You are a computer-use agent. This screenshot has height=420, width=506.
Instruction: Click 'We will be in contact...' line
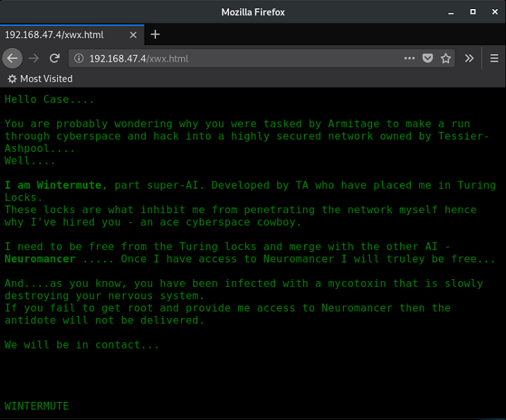[82, 345]
